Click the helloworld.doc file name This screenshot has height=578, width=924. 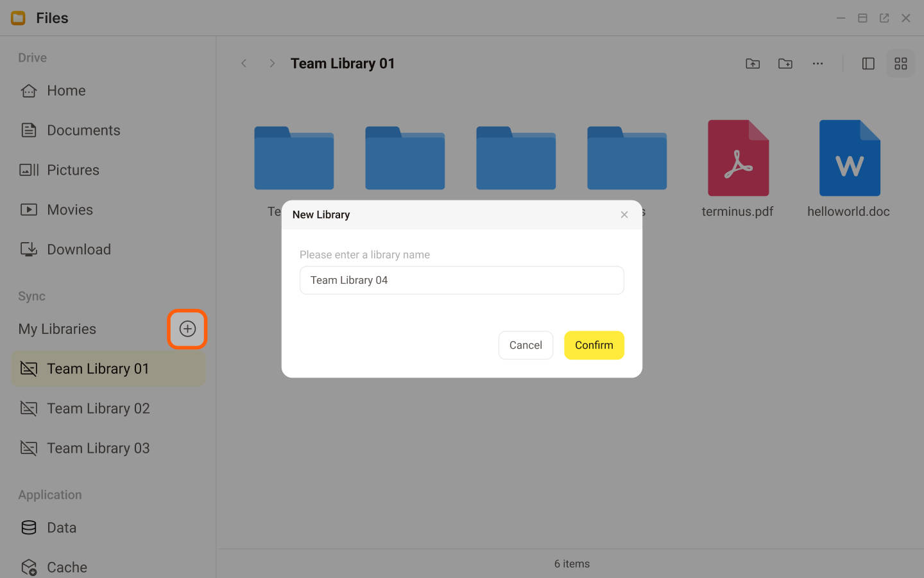coord(848,211)
